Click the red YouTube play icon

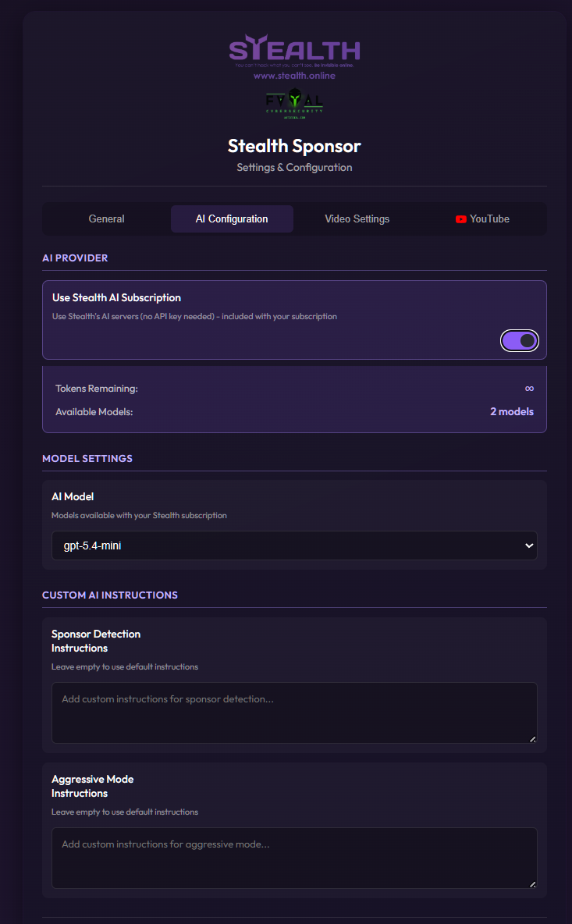pos(461,219)
